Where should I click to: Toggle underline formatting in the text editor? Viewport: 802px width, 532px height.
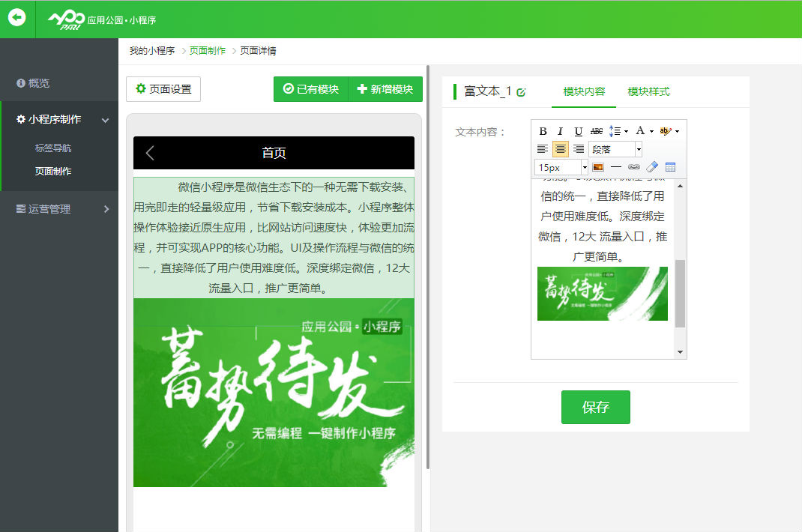[578, 131]
